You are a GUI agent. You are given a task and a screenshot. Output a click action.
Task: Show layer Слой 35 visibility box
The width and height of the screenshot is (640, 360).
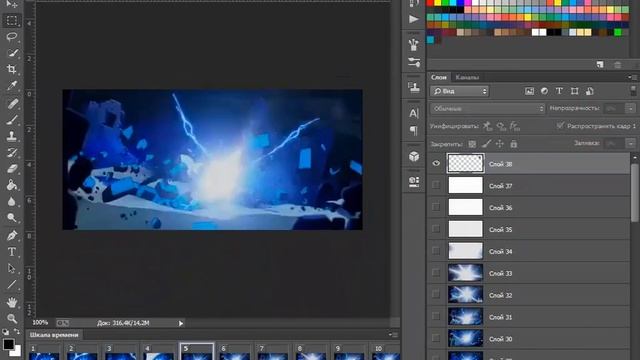(x=436, y=229)
